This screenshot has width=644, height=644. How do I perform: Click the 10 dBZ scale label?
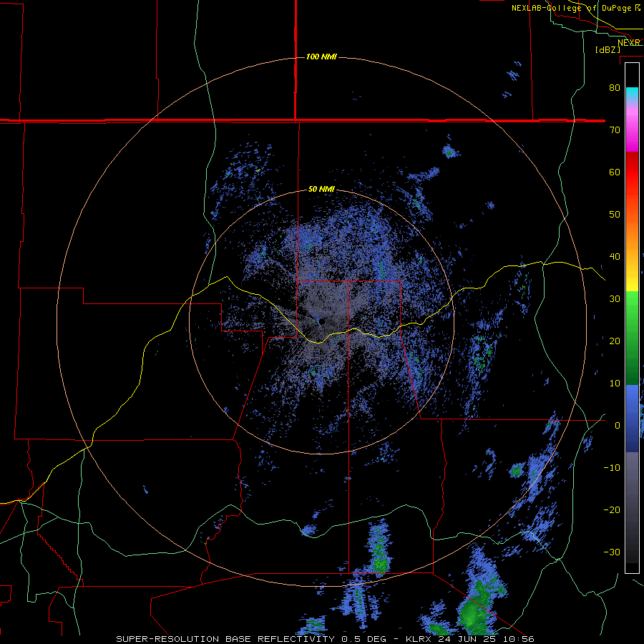pos(615,384)
